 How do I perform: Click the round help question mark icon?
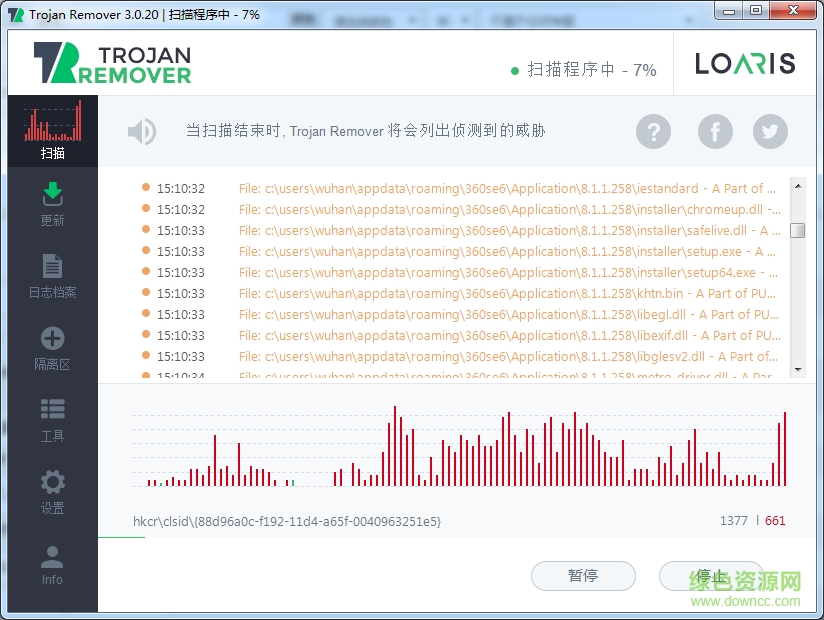[654, 131]
